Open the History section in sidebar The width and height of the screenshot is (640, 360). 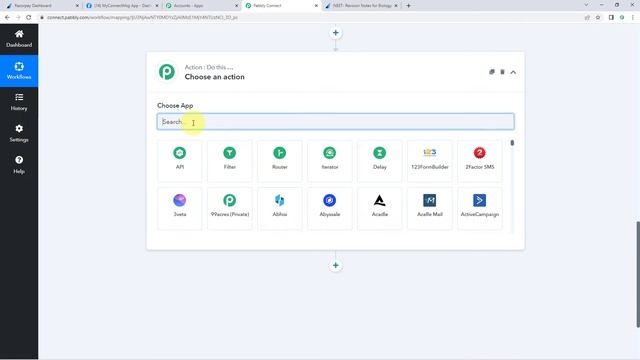(19, 102)
